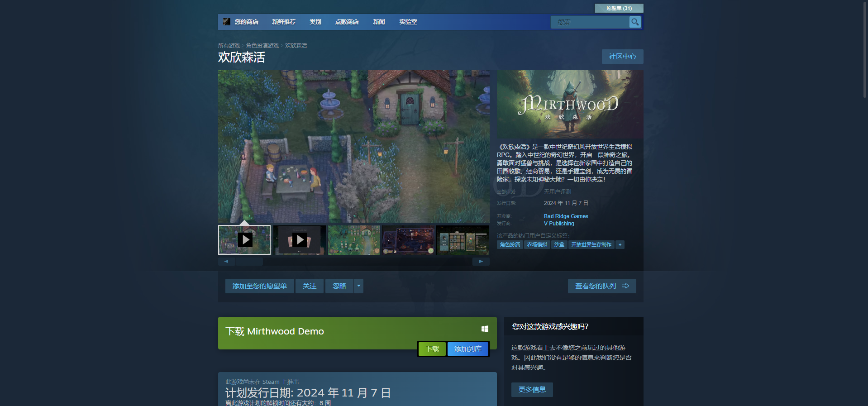Image resolution: width=868 pixels, height=406 pixels.
Task: Select the fourth tavern screenshot thumbnail
Action: [x=408, y=240]
